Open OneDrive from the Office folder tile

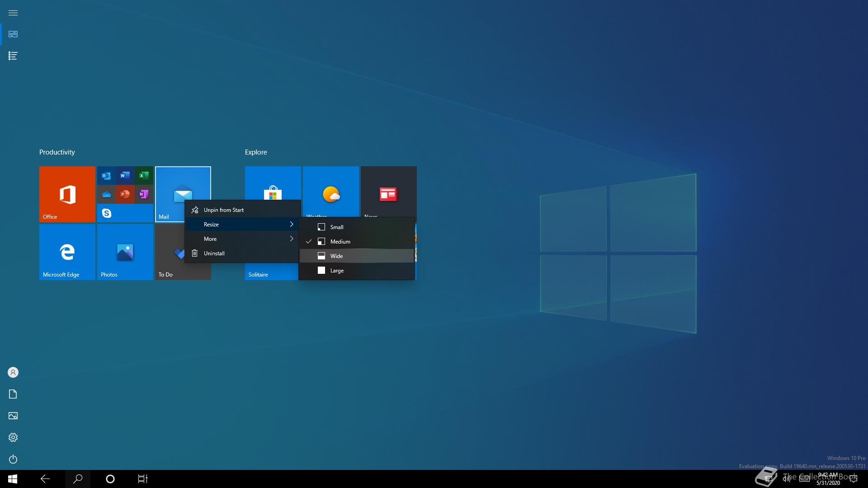click(106, 194)
